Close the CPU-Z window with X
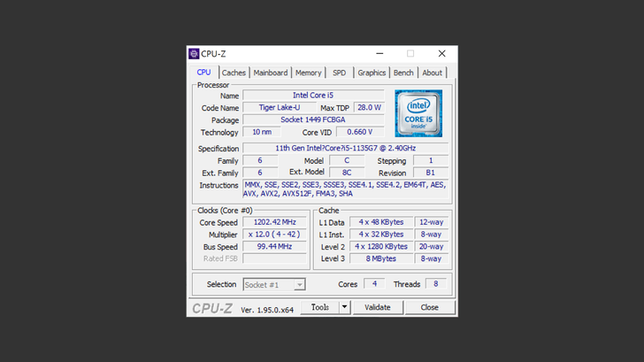This screenshot has height=362, width=644. coord(441,54)
